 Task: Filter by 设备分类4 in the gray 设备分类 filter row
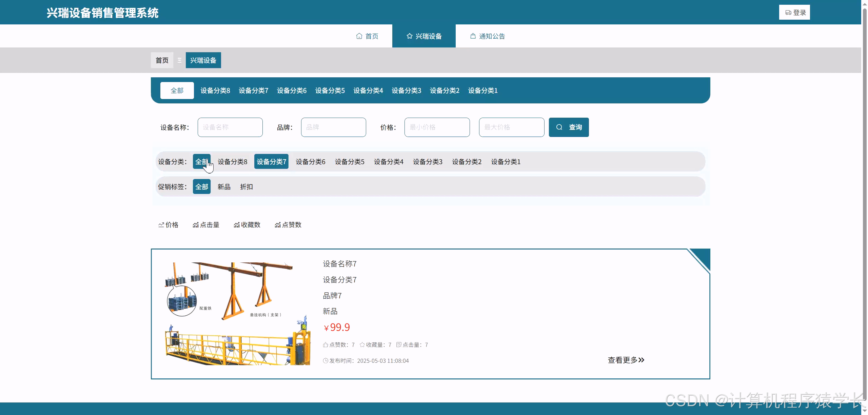pos(389,161)
